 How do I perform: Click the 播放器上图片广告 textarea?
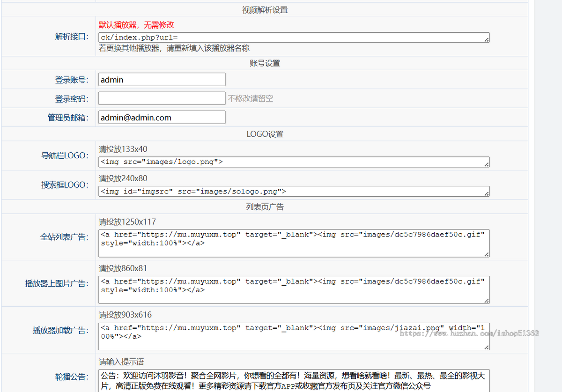[294, 290]
